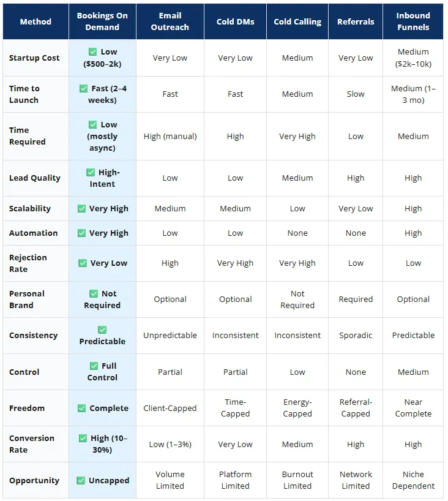Click the green checkmark next to Fast (2–4 weeks)
448x501 pixels.
tap(83, 89)
